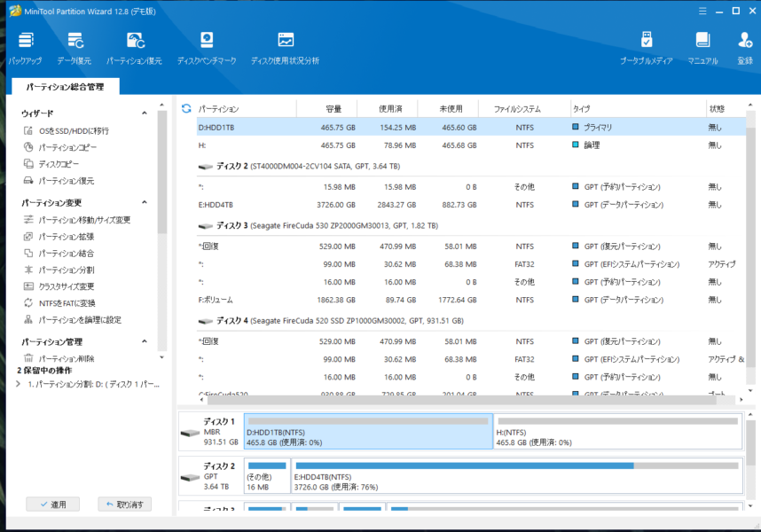Click the ディスク 1 drive icon in disk map

(190, 433)
